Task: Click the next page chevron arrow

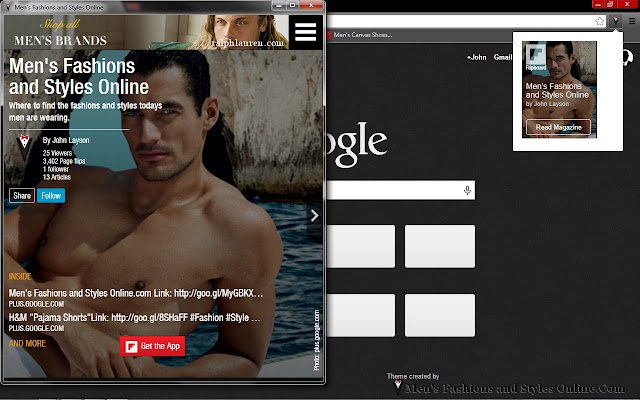Action: coord(314,216)
